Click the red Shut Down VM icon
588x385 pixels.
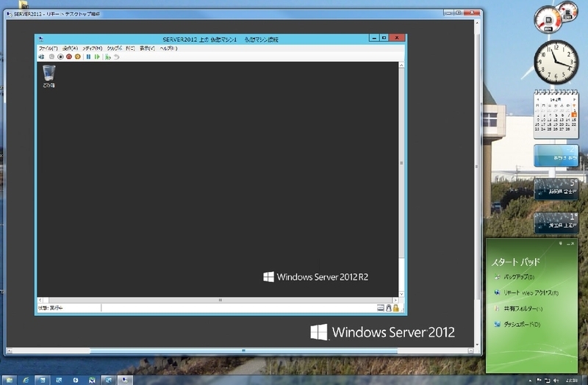pyautogui.click(x=69, y=57)
